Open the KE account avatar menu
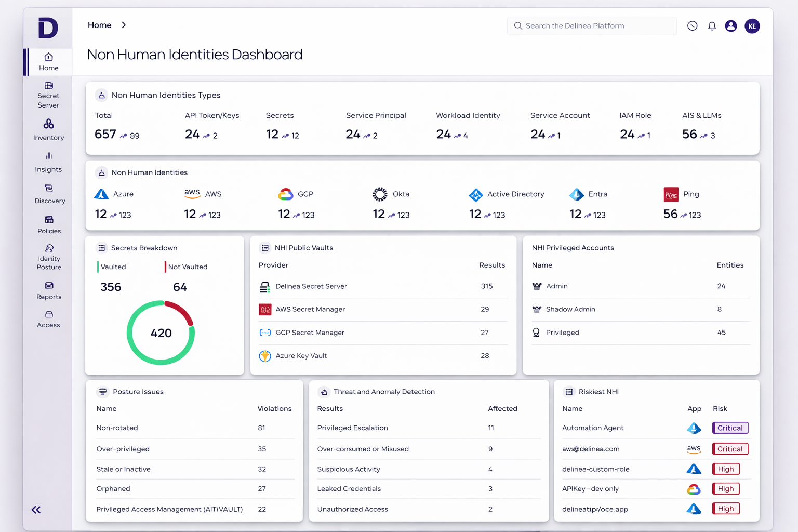 [x=752, y=25]
